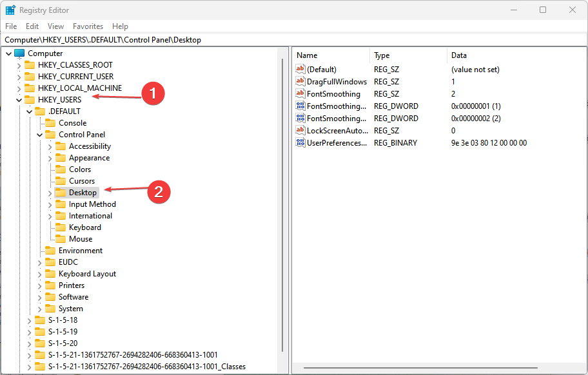Click the Console folder icon
The image size is (588, 375).
tap(50, 123)
